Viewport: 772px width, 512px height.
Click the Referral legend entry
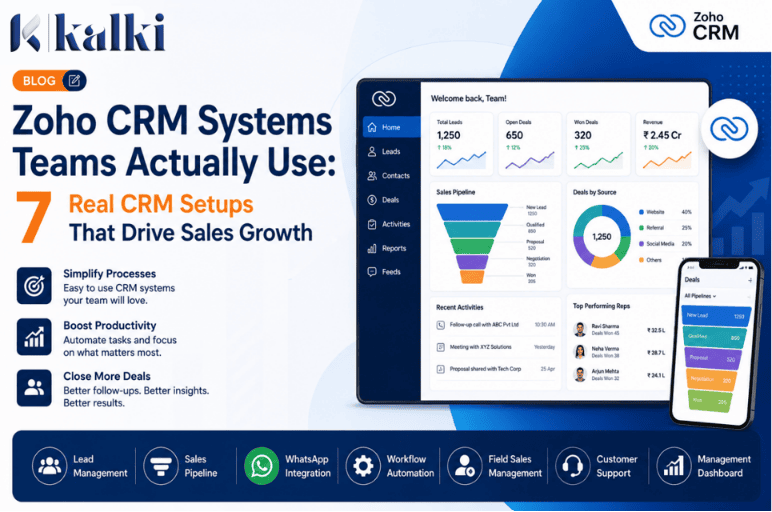[x=665, y=228]
